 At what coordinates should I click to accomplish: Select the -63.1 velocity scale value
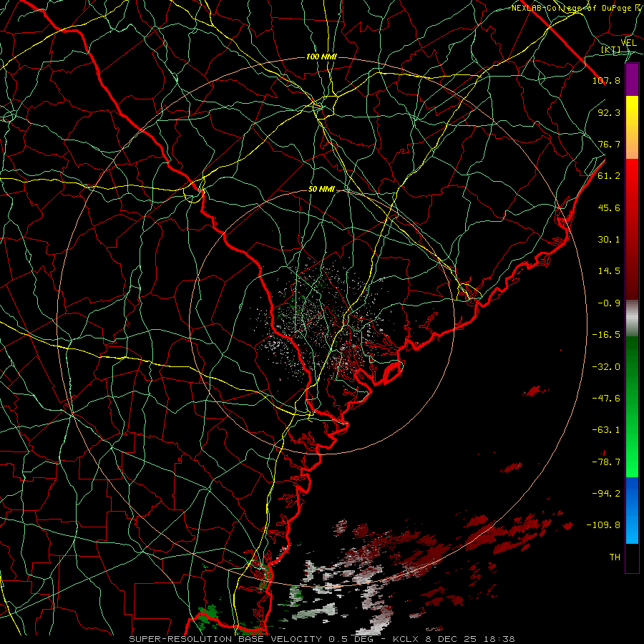[x=606, y=430]
